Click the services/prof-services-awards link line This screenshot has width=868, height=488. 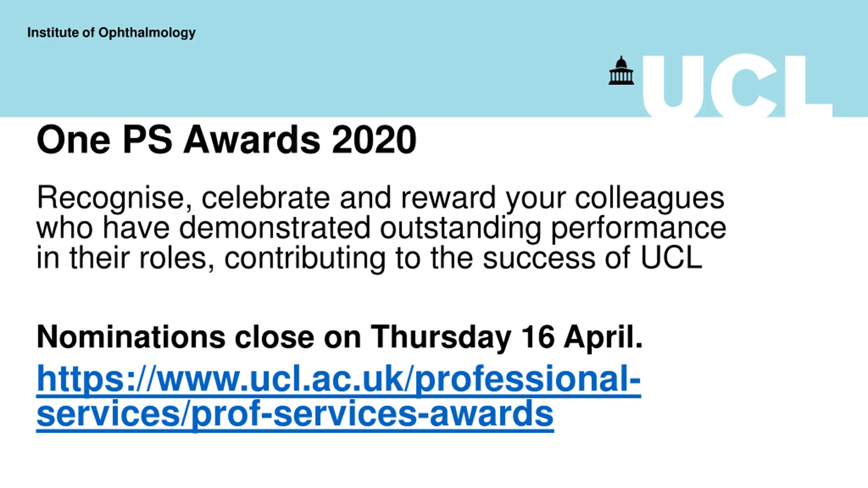(x=295, y=414)
